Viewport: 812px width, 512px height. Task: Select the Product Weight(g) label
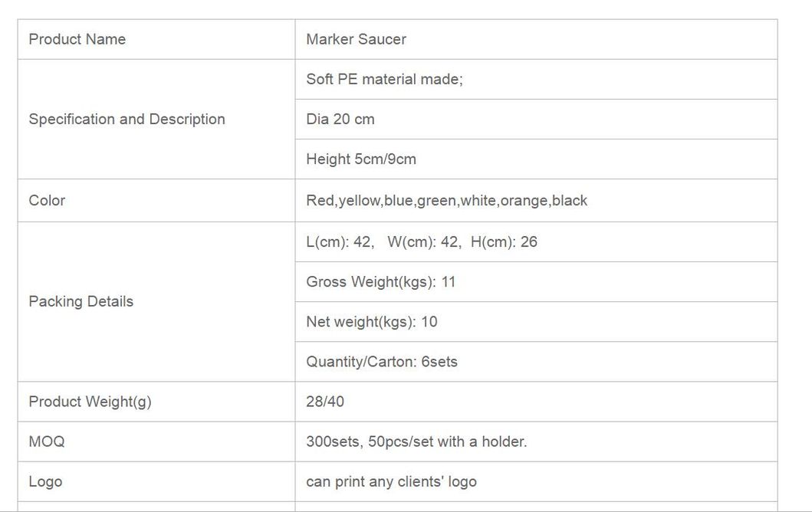click(90, 401)
